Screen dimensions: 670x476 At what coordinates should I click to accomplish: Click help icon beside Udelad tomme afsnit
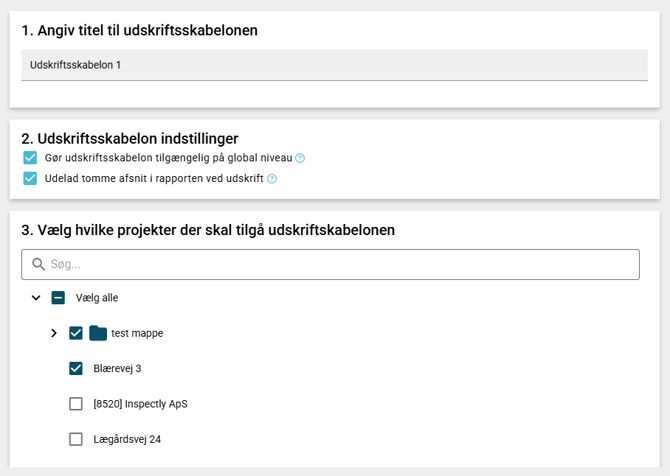272,179
